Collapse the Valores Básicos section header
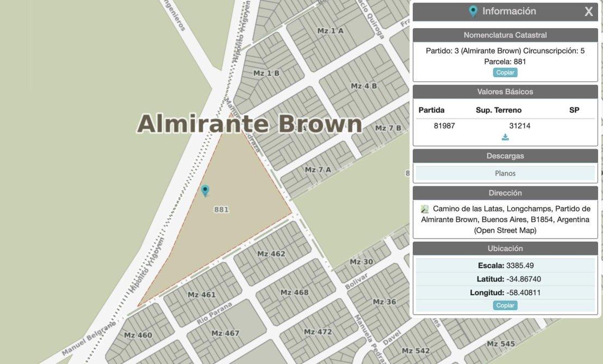 click(505, 92)
